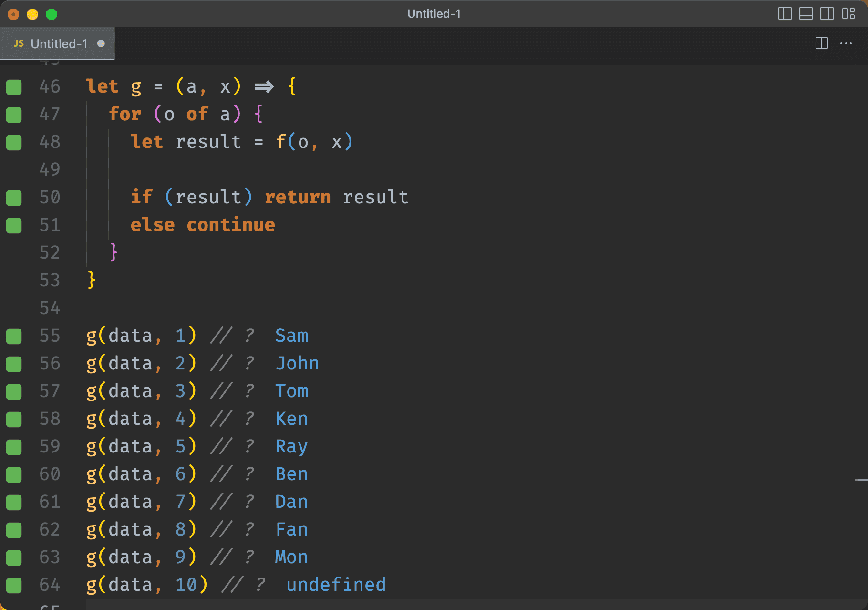Place cursor on the 'return' keyword

(297, 197)
